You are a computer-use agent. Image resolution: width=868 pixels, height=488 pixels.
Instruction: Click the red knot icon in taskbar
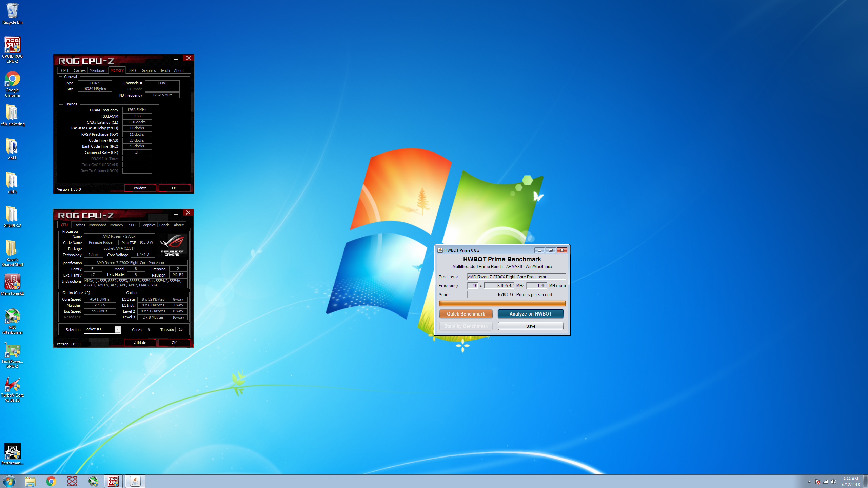(x=72, y=481)
